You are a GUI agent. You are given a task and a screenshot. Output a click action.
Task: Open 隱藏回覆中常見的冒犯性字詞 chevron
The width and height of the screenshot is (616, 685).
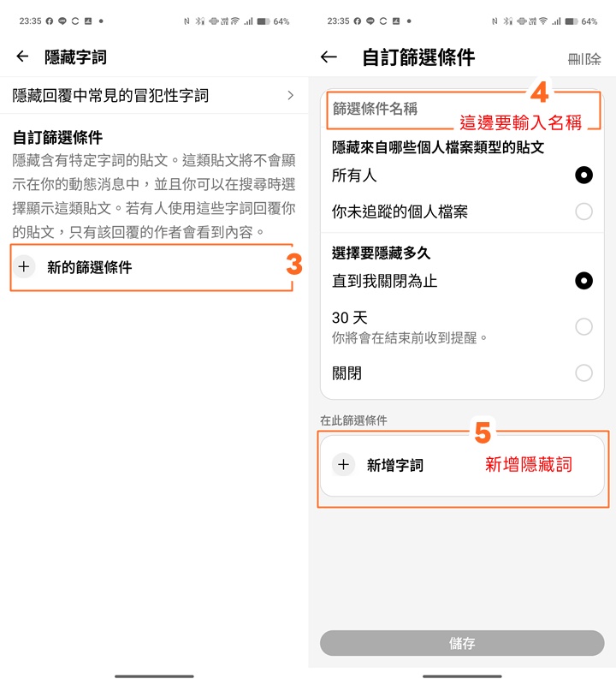coord(290,95)
